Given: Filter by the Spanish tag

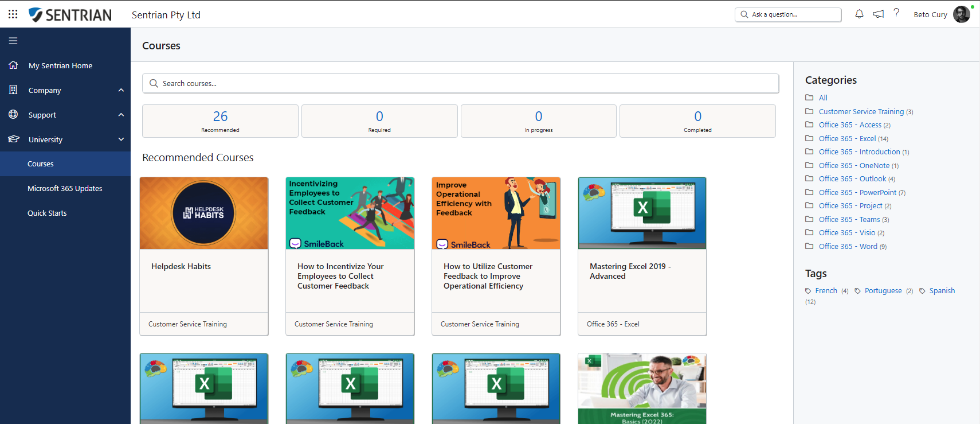Looking at the screenshot, I should point(942,291).
